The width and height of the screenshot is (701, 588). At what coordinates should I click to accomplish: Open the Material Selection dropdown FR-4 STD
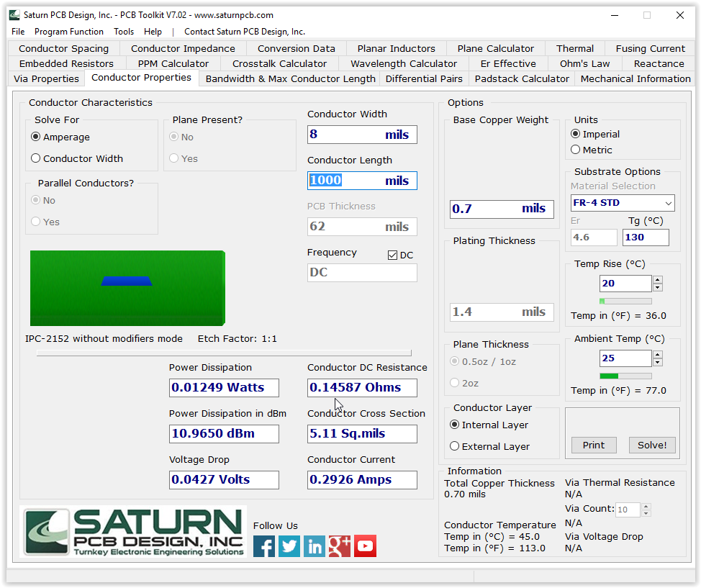click(623, 203)
